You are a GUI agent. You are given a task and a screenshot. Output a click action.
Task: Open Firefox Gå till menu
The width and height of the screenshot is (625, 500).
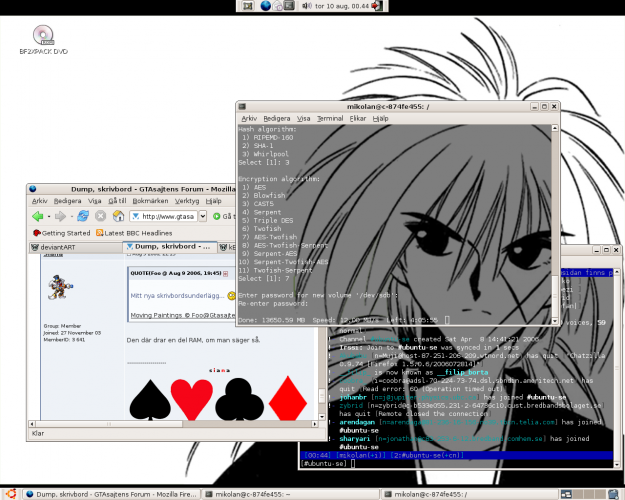point(117,201)
